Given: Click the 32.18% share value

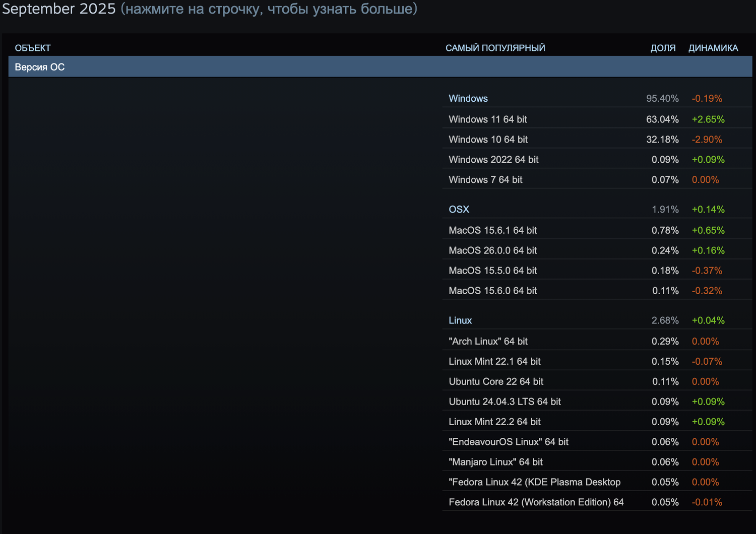Looking at the screenshot, I should 662,140.
